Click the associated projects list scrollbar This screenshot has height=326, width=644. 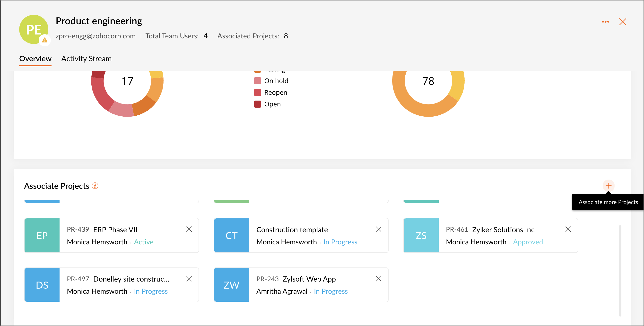(x=620, y=270)
